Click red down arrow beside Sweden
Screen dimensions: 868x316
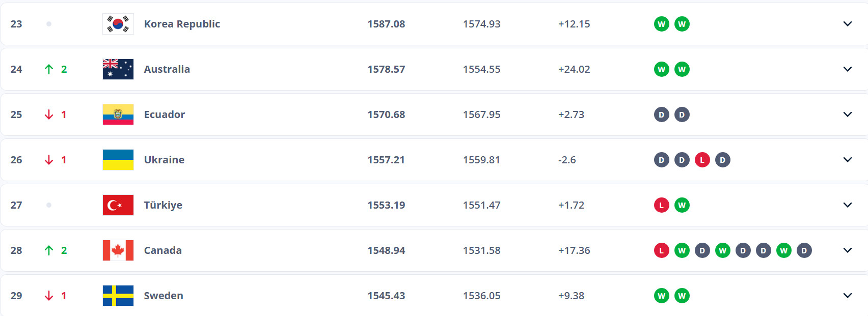[x=49, y=296]
